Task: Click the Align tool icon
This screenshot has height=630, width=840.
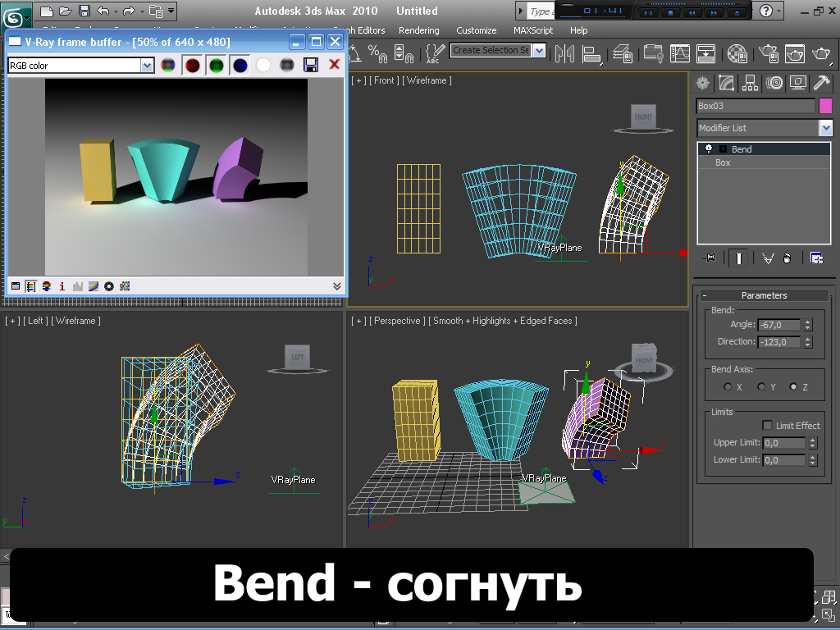Action: (591, 53)
